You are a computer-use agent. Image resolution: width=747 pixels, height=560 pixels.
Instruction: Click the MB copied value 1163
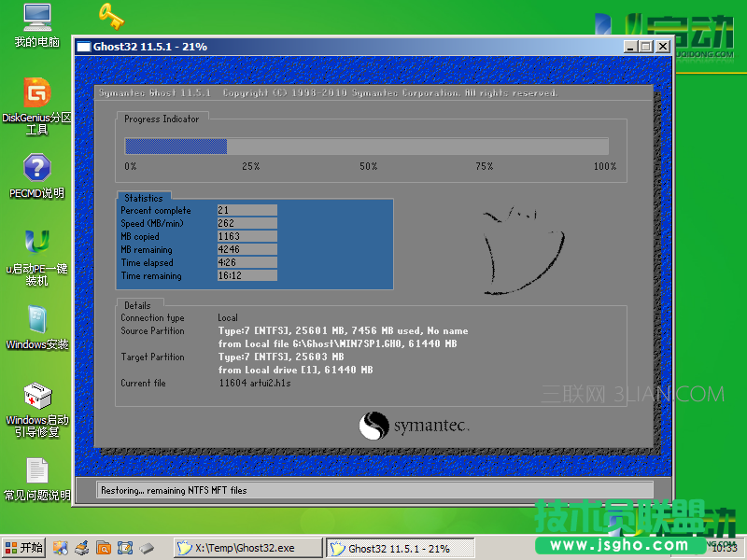247,236
